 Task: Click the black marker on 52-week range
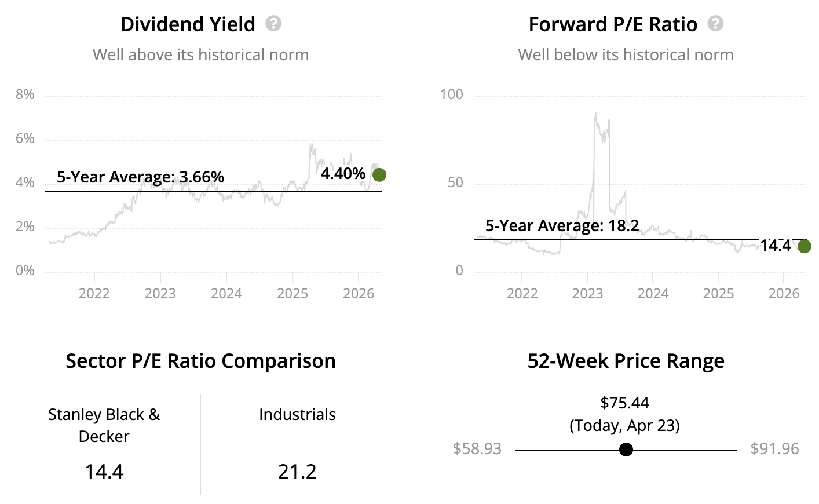tap(626, 450)
